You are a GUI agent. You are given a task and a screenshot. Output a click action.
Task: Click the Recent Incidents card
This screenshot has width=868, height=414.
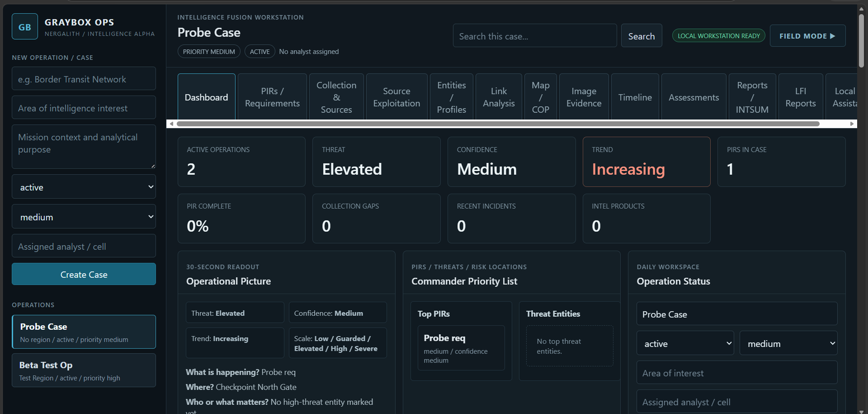coord(511,219)
